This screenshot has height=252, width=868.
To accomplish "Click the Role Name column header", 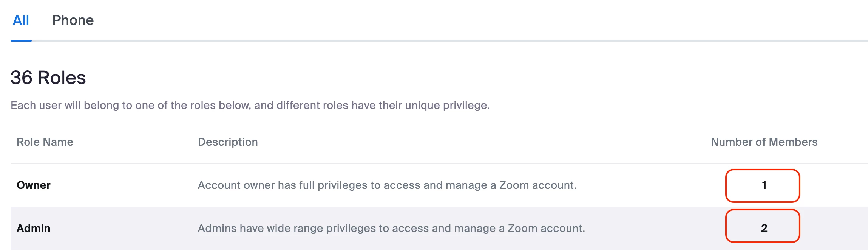I will point(45,142).
